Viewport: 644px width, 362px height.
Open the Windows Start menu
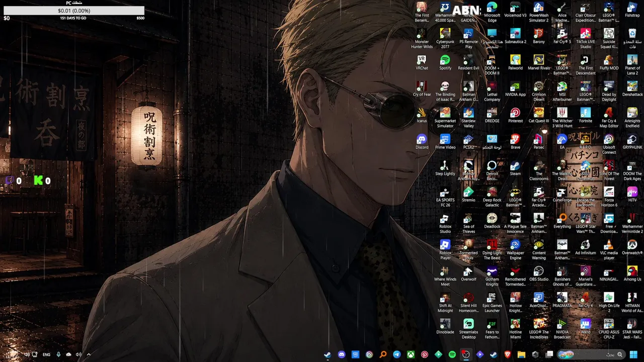coord(633,354)
